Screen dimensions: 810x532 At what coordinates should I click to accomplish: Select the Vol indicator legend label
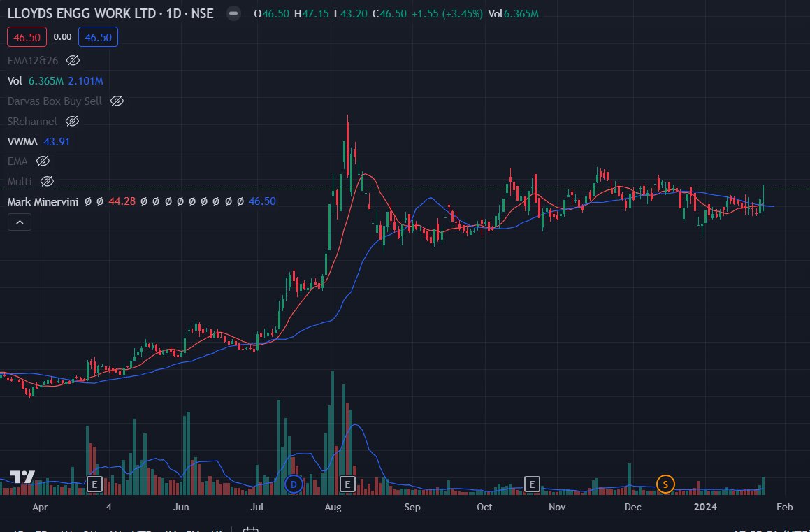[x=15, y=81]
